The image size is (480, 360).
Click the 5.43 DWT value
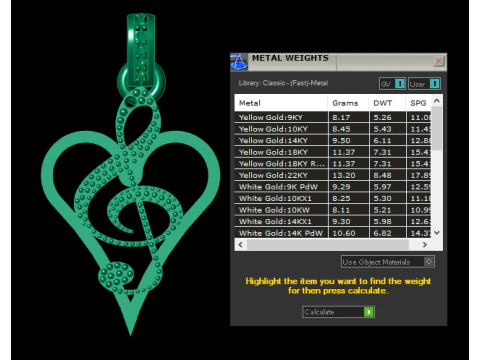click(382, 129)
